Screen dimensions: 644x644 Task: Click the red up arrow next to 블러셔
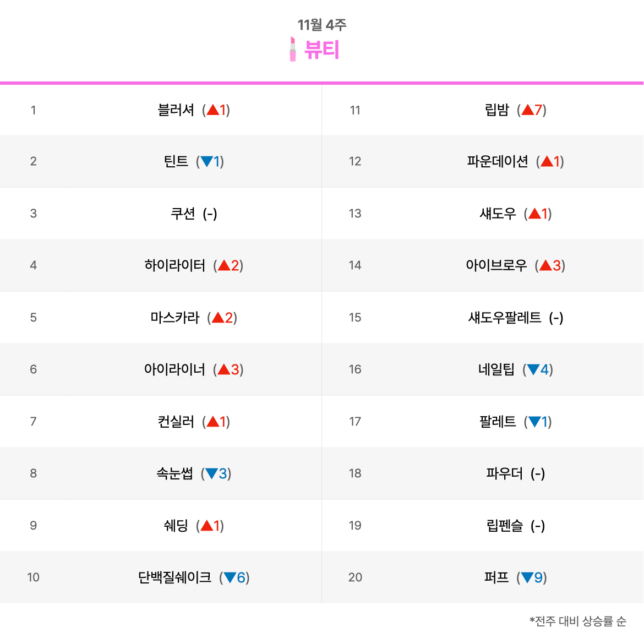213,110
